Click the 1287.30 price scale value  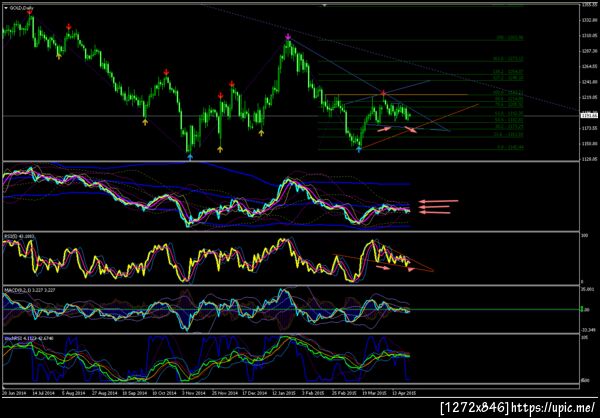589,51
